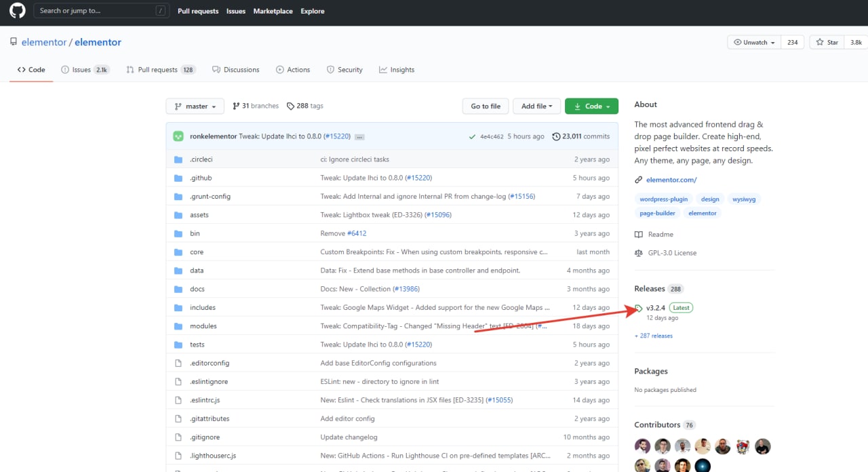The width and height of the screenshot is (868, 472).
Task: Open the + 287 releases link
Action: (654, 336)
